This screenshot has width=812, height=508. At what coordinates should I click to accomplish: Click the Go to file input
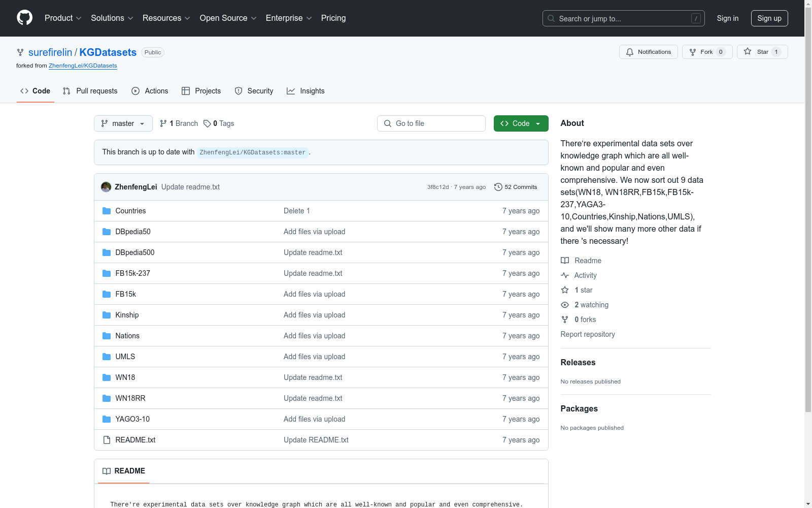tap(431, 123)
